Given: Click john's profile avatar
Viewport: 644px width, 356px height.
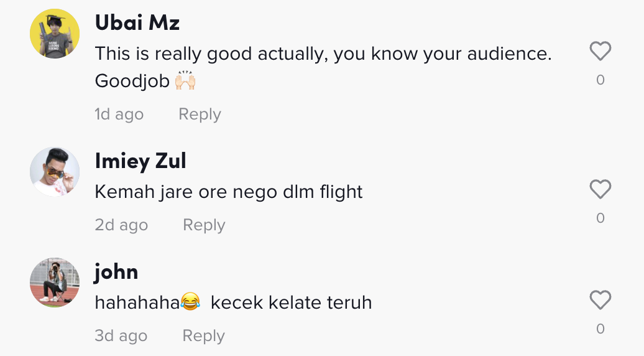Looking at the screenshot, I should point(55,283).
